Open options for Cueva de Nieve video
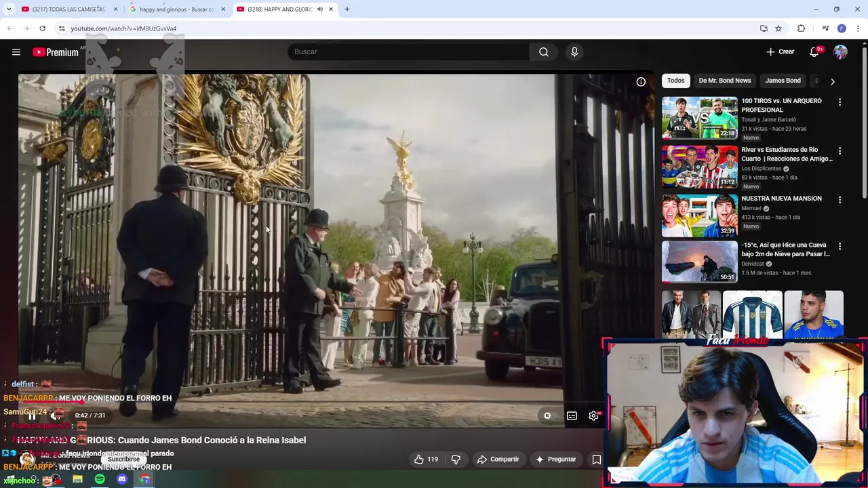 tap(840, 247)
